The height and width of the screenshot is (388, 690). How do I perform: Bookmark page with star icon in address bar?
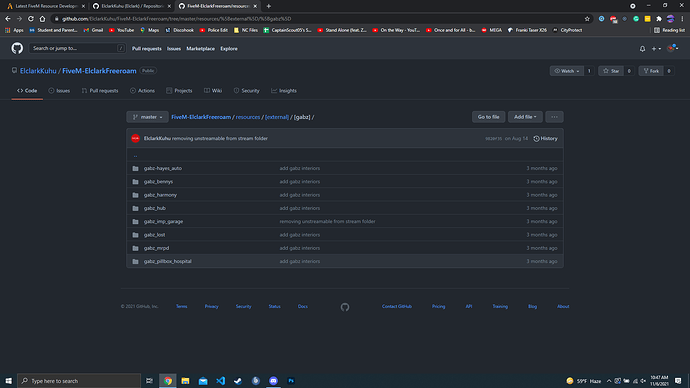[x=587, y=19]
